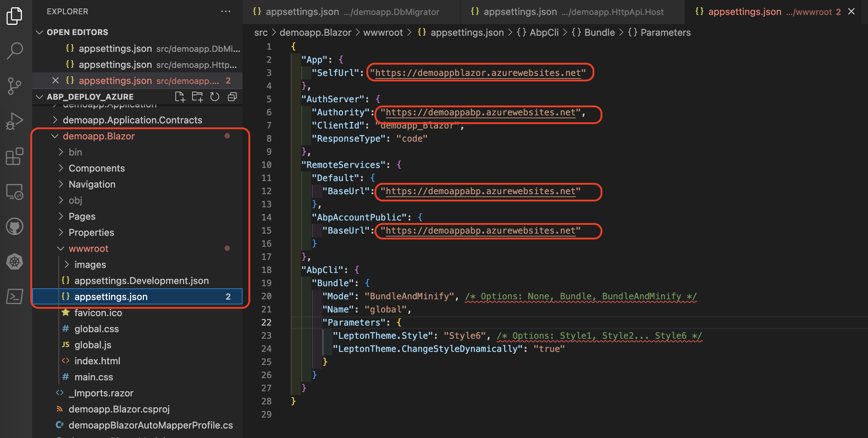Switch to demoapp.DbMigrator appsettings.json tab

pos(346,12)
